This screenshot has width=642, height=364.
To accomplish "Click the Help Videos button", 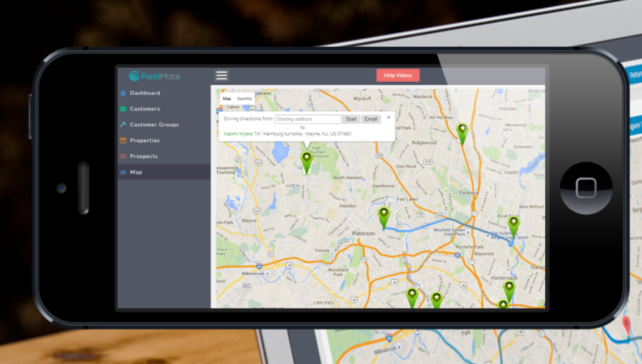I will point(398,75).
